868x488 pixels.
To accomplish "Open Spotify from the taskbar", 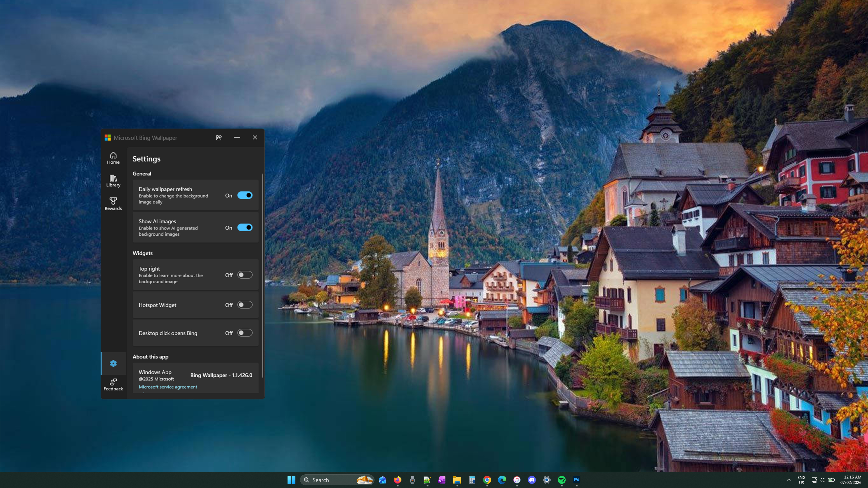I will point(561,480).
